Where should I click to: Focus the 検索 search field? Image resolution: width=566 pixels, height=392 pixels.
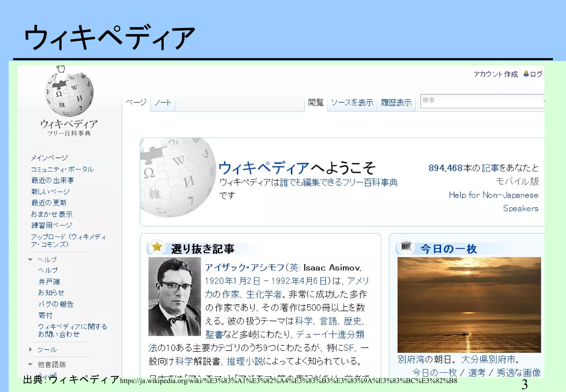pos(482,101)
